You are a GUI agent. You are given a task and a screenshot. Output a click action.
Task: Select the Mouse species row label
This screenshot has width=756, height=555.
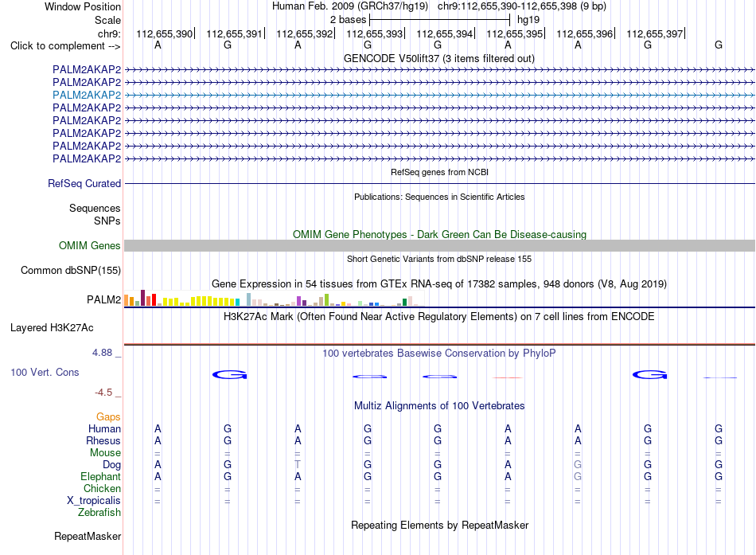tap(106, 453)
